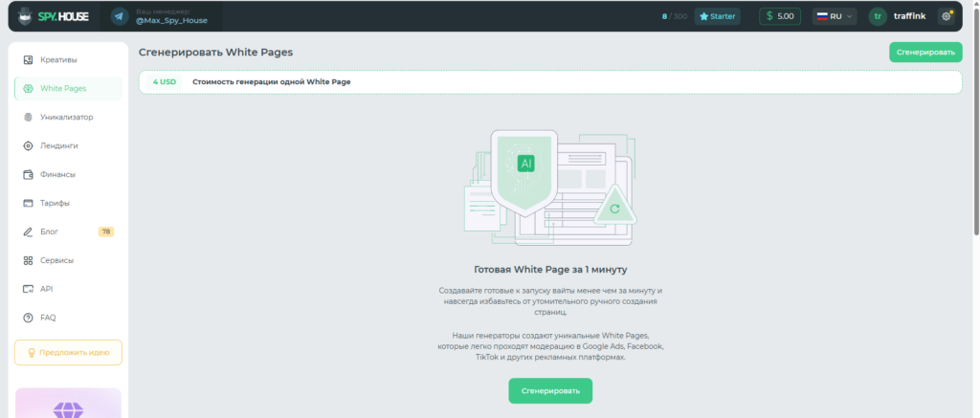Open settings gear icon in header
The width and height of the screenshot is (980, 418).
coord(947,17)
